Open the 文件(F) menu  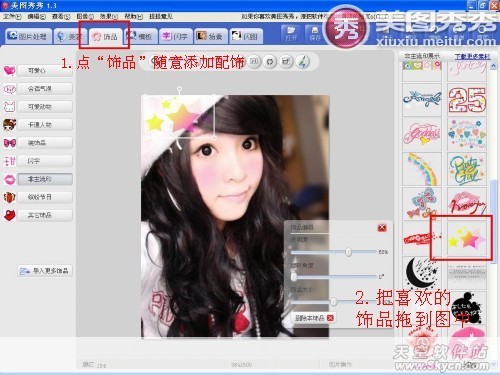point(12,16)
